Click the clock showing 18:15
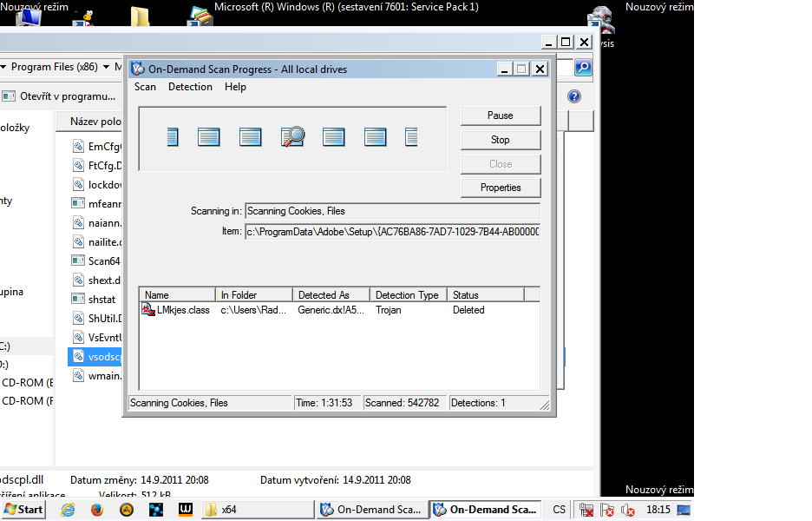Image resolution: width=812 pixels, height=521 pixels. pyautogui.click(x=658, y=510)
